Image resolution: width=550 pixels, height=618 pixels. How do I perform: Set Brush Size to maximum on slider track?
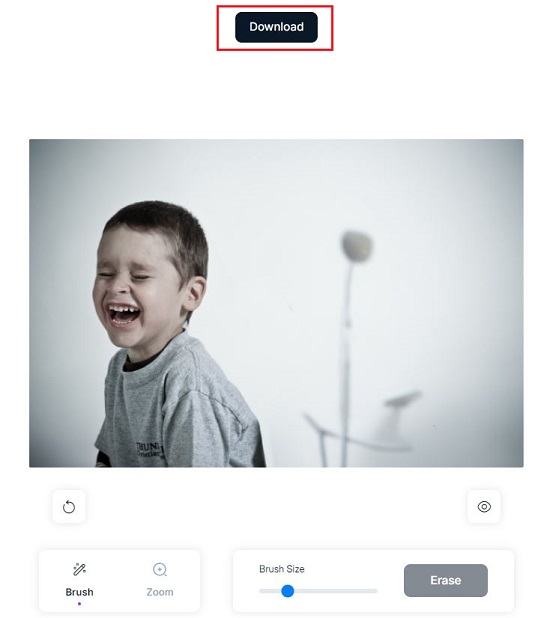[376, 591]
